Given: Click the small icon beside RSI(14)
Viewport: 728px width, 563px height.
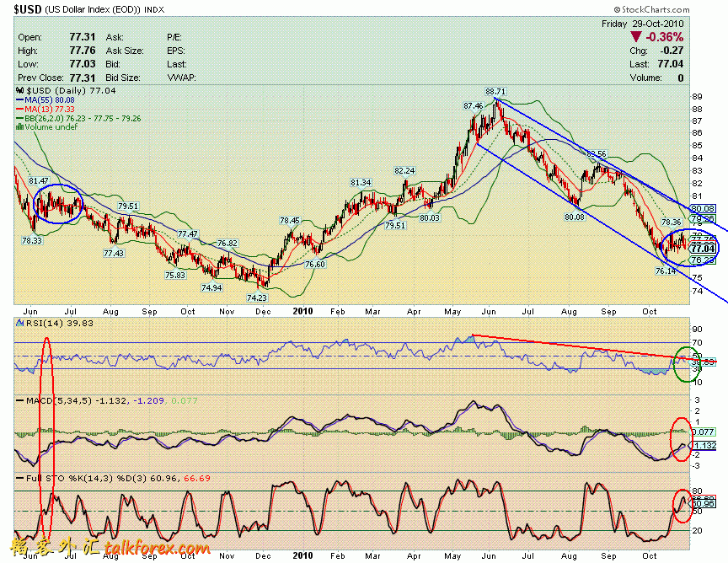Looking at the screenshot, I should pos(20,323).
